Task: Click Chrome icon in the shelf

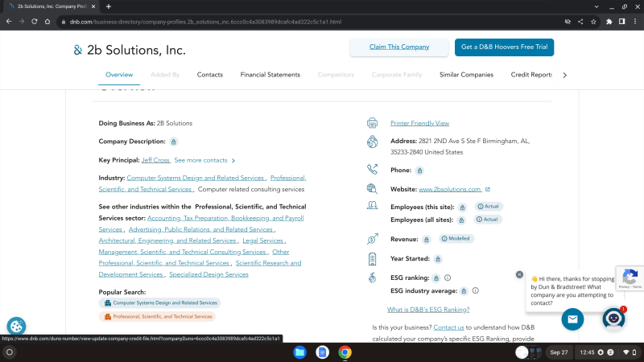Action: pos(345,352)
